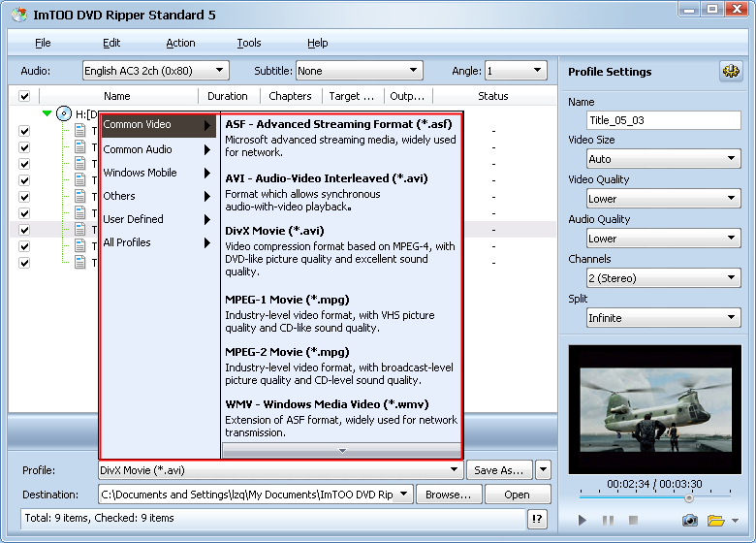Click the play button under preview

[582, 520]
